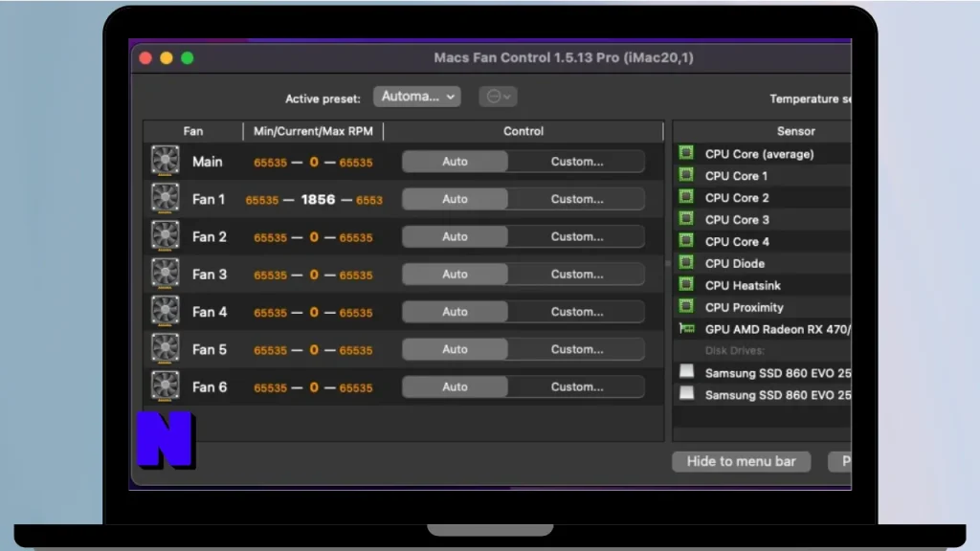Open Custom control for Fan 3
980x551 pixels.
[576, 274]
